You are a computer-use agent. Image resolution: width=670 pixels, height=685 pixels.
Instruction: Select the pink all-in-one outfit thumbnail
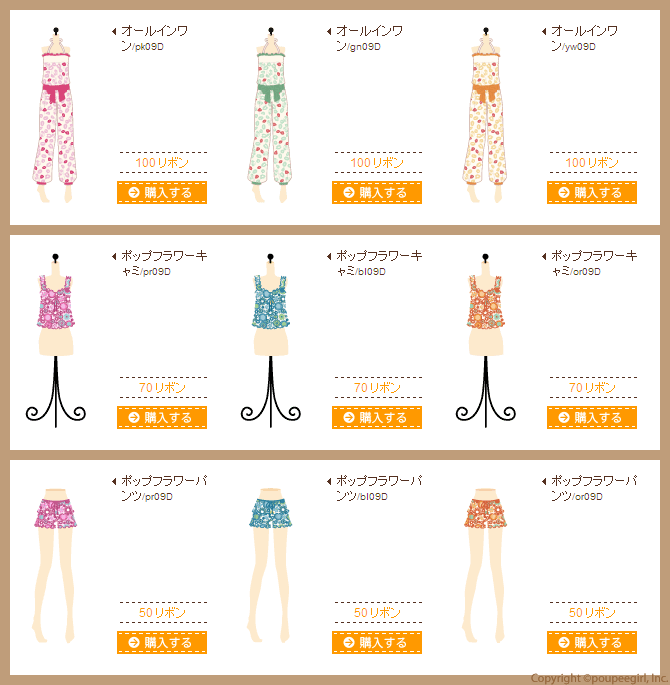click(55, 115)
